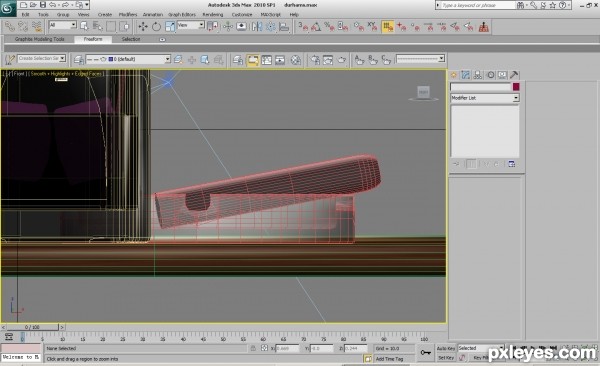
Task: Click the Array tool icon
Action: pos(271,26)
